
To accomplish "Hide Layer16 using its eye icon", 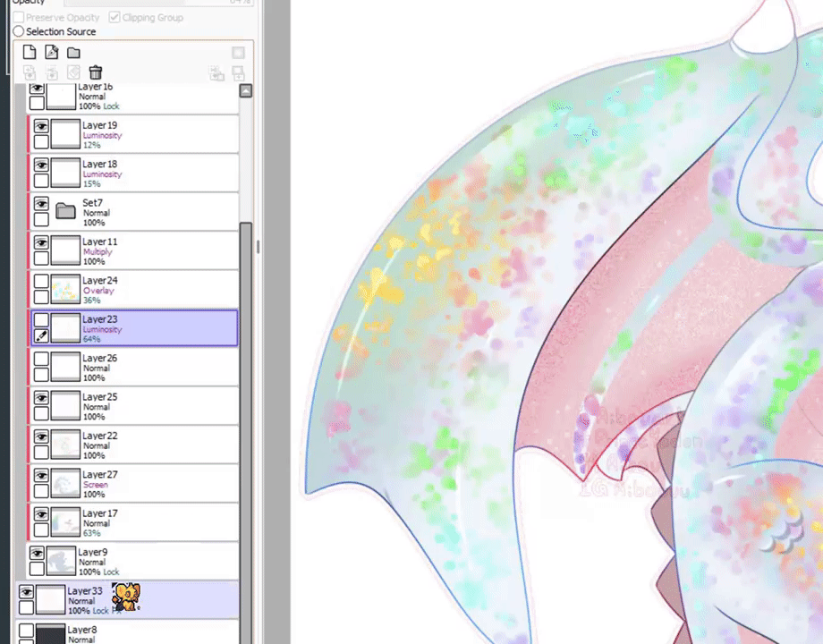I will click(37, 89).
